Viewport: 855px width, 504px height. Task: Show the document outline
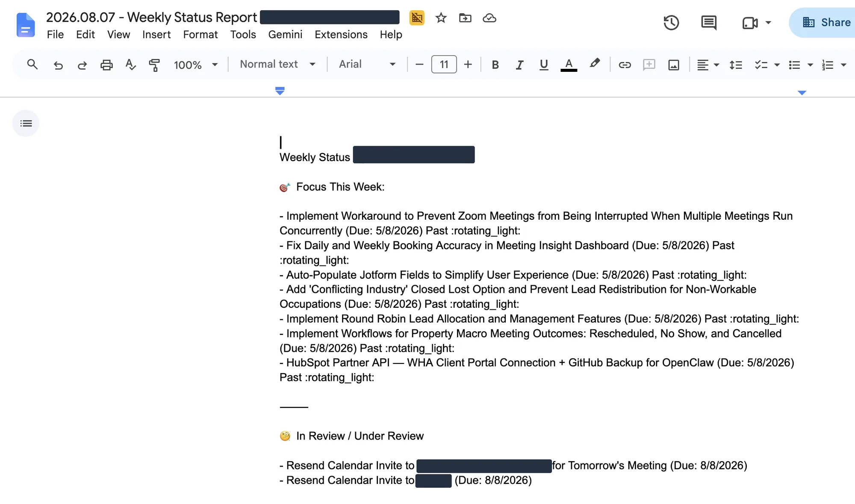click(26, 124)
